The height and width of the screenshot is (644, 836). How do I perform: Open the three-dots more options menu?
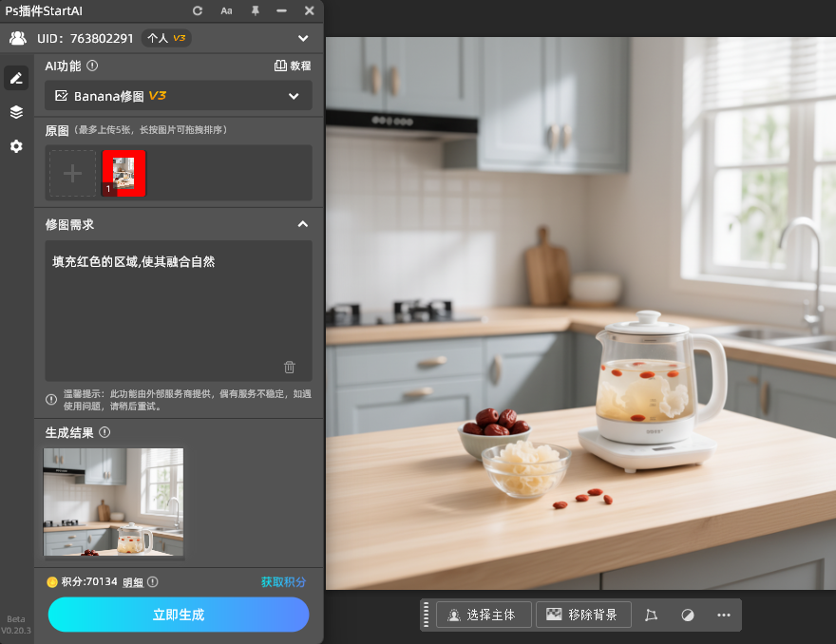[724, 615]
